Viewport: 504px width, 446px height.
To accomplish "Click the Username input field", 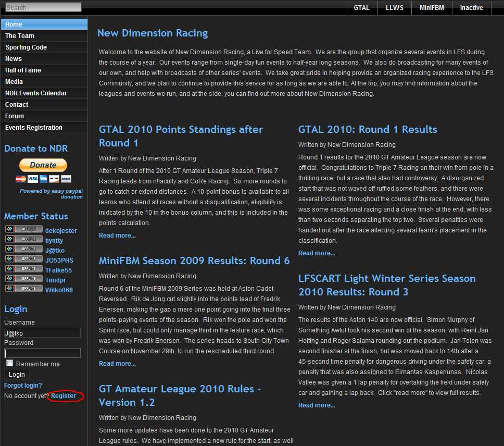I will click(x=42, y=333).
